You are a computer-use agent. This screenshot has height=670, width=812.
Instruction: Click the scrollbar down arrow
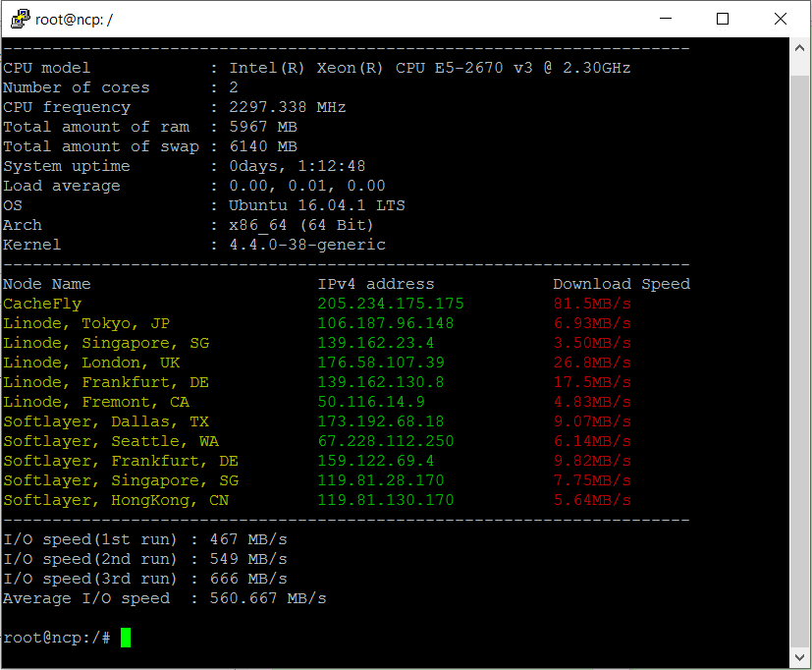coord(799,657)
